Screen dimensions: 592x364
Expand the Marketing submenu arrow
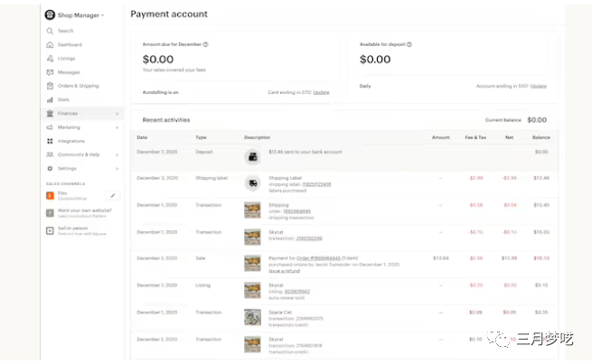(x=117, y=127)
